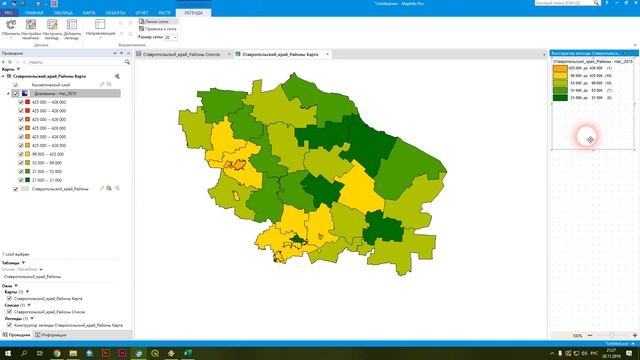Toggle visibility of Ставропольский_край_Районы base layer
Viewport: 640px width, 360px height.
point(16,189)
